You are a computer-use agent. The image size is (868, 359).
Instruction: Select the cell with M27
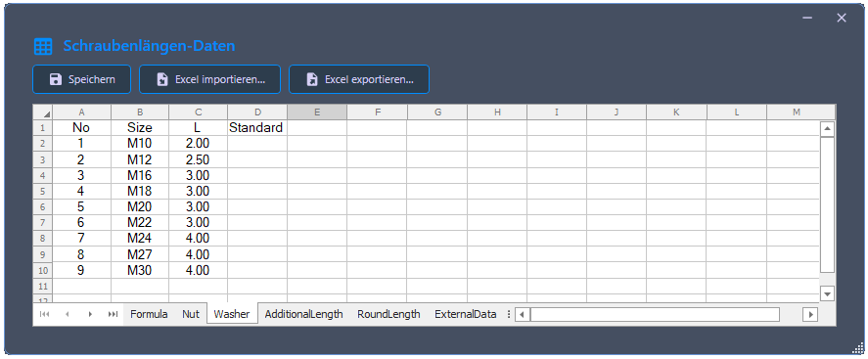point(140,254)
